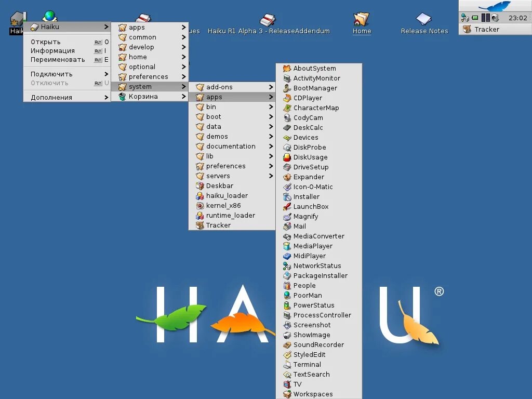This screenshot has height=399, width=532.
Task: Click the Deskbar leaf menu button
Action: (x=495, y=6)
